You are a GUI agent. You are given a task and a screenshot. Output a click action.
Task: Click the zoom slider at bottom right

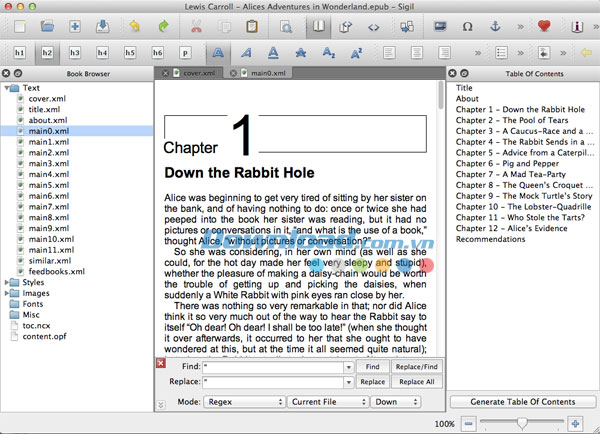tap(520, 424)
